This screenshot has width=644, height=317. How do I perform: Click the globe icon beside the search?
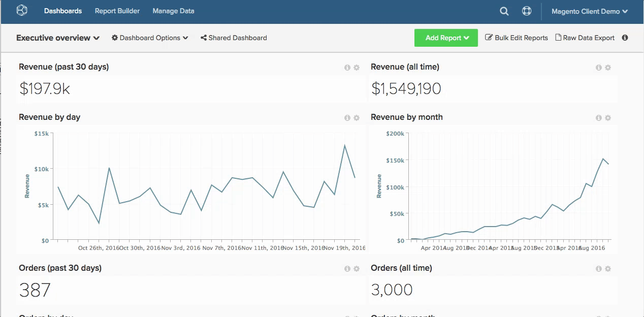click(527, 11)
